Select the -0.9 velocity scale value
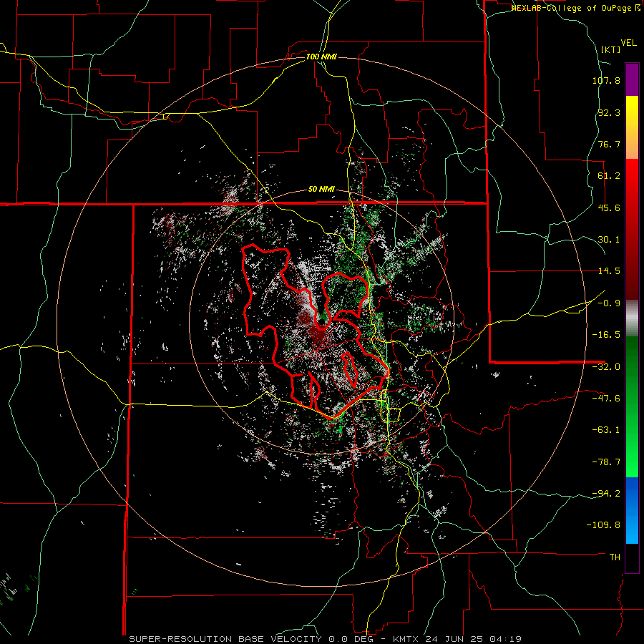This screenshot has width=644, height=644. pyautogui.click(x=609, y=303)
